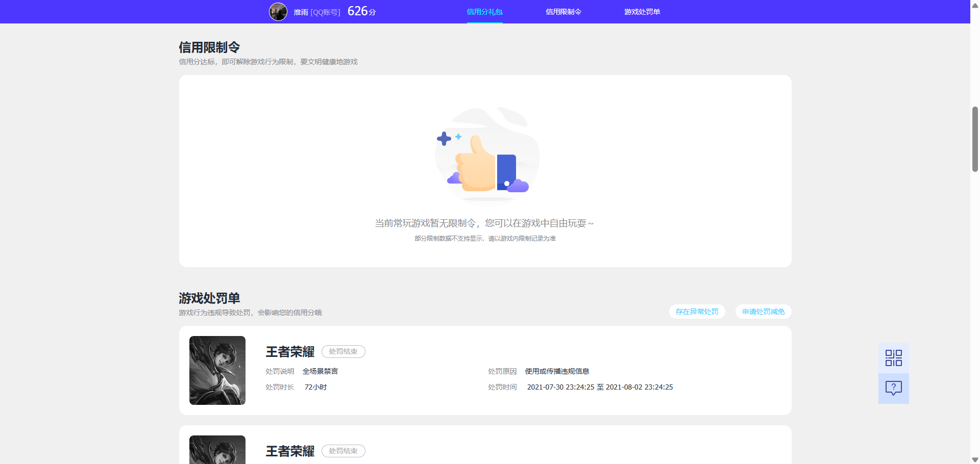This screenshot has width=980, height=464.
Task: Click the 申请处罚减免 button
Action: [763, 312]
